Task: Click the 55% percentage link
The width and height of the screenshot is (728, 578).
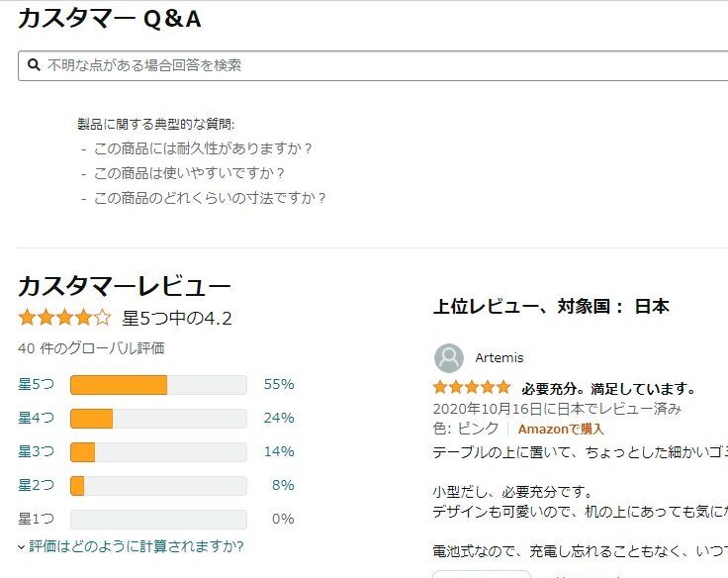Action: click(x=279, y=385)
